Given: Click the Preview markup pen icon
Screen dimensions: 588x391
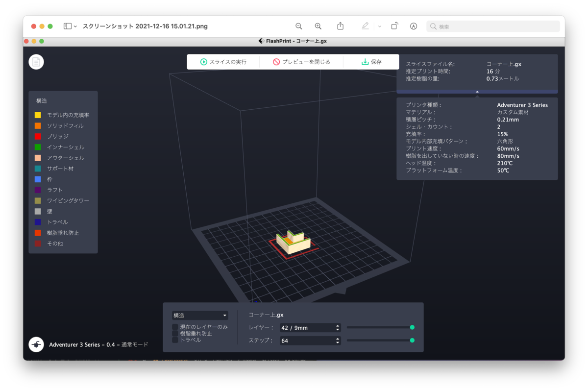Looking at the screenshot, I should point(365,26).
